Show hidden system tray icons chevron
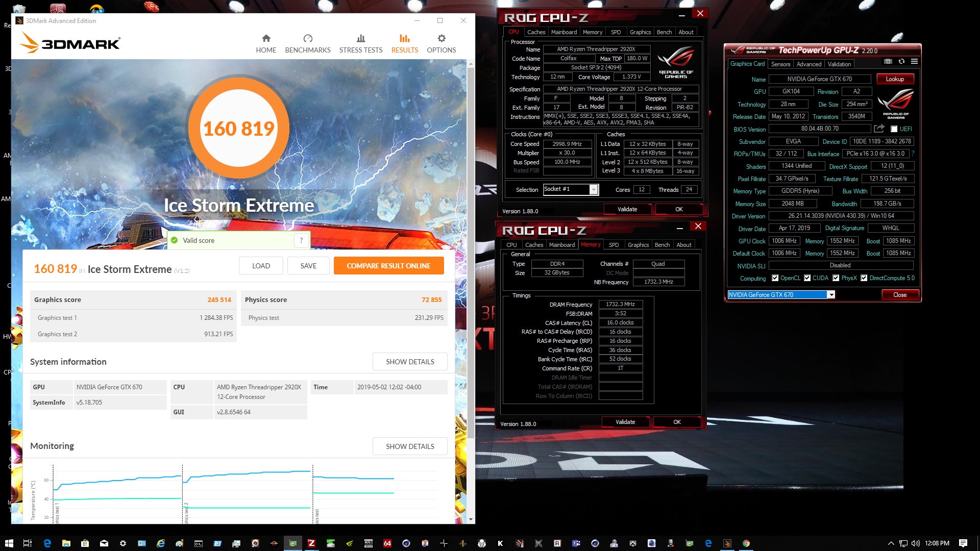 891,543
